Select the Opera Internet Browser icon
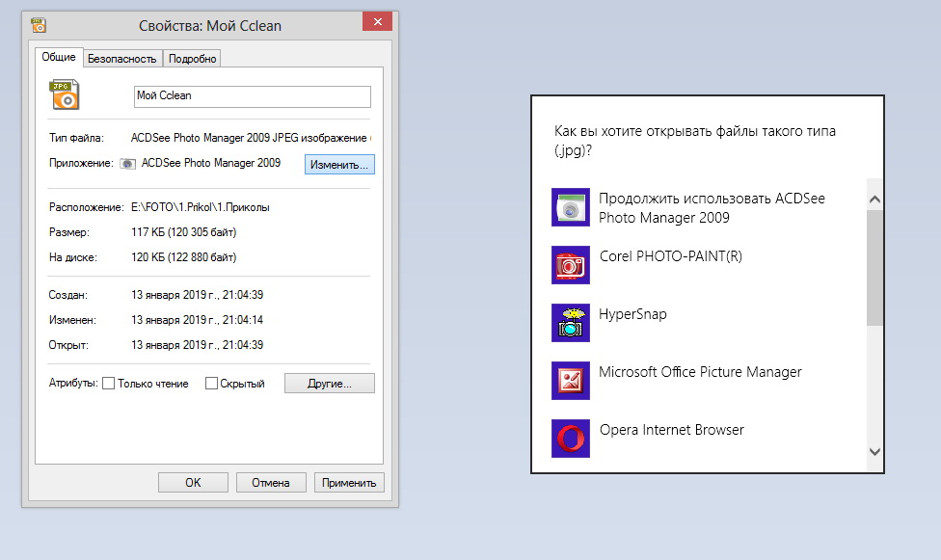 [x=570, y=439]
